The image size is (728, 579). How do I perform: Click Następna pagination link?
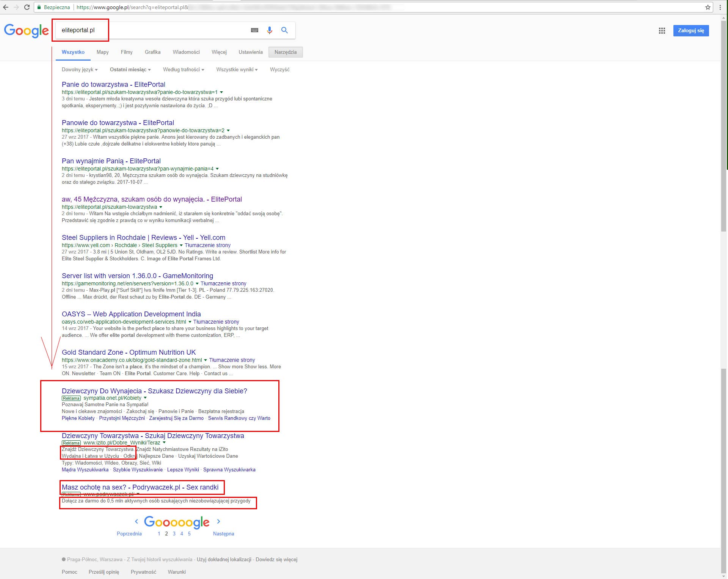[223, 534]
